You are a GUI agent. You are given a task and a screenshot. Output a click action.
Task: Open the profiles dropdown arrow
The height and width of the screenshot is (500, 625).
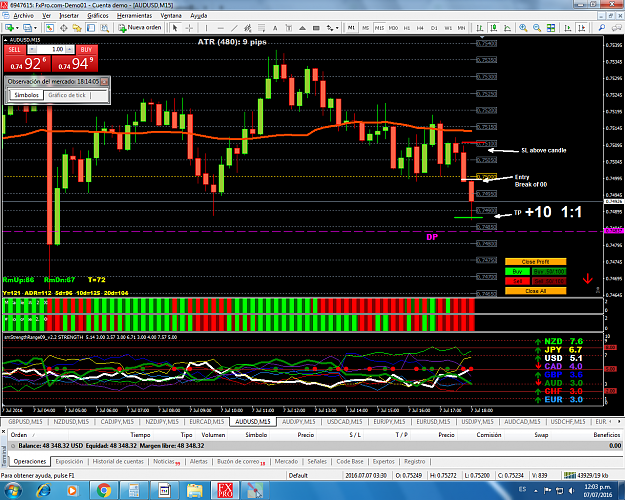pyautogui.click(x=35, y=28)
